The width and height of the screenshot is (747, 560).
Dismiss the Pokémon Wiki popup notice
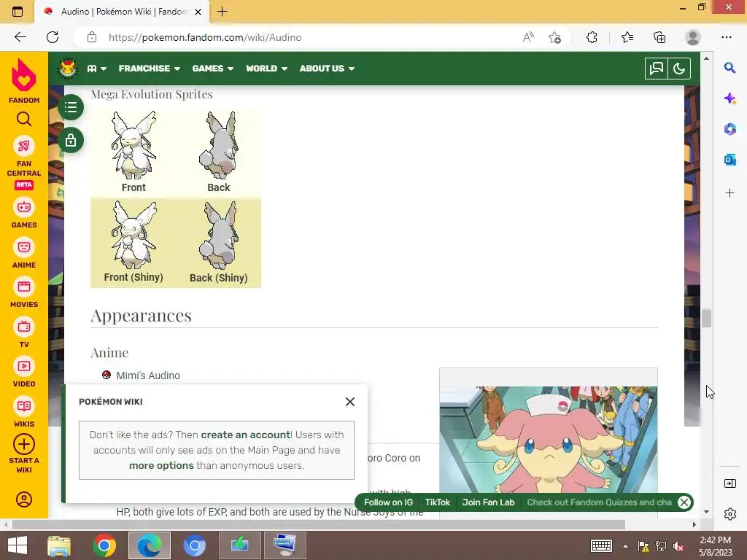pyautogui.click(x=350, y=402)
